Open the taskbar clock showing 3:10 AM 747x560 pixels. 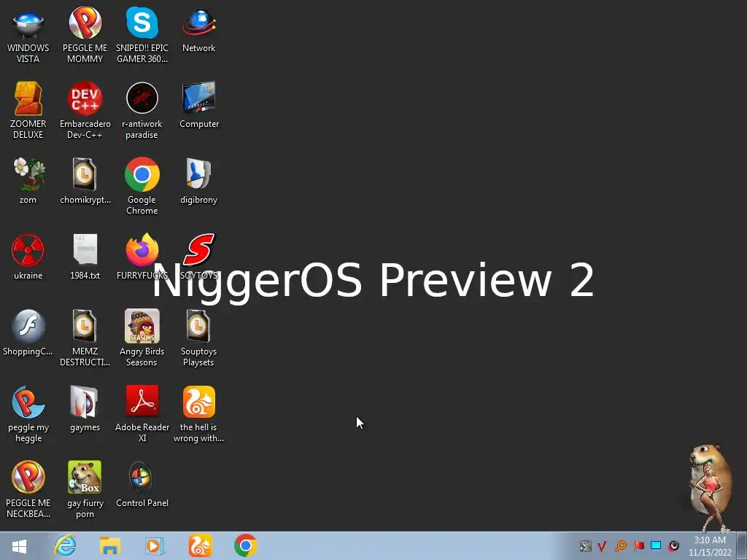(710, 546)
